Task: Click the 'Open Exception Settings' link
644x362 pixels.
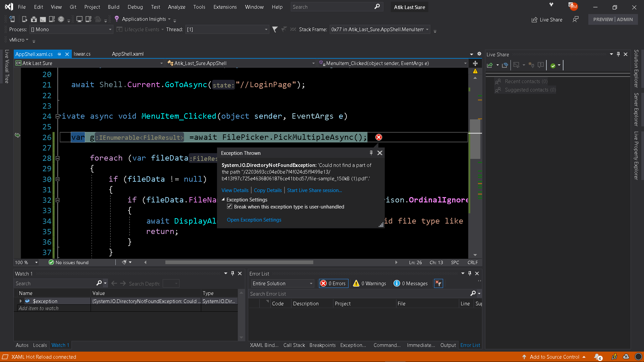Action: [x=254, y=220]
